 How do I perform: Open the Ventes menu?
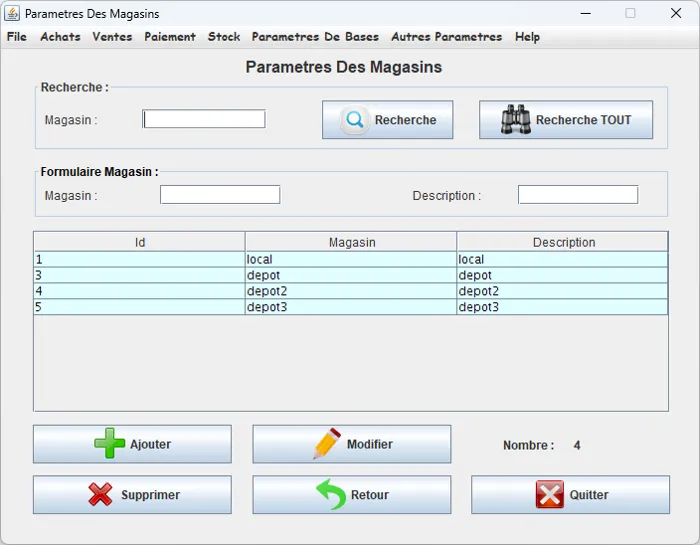112,37
